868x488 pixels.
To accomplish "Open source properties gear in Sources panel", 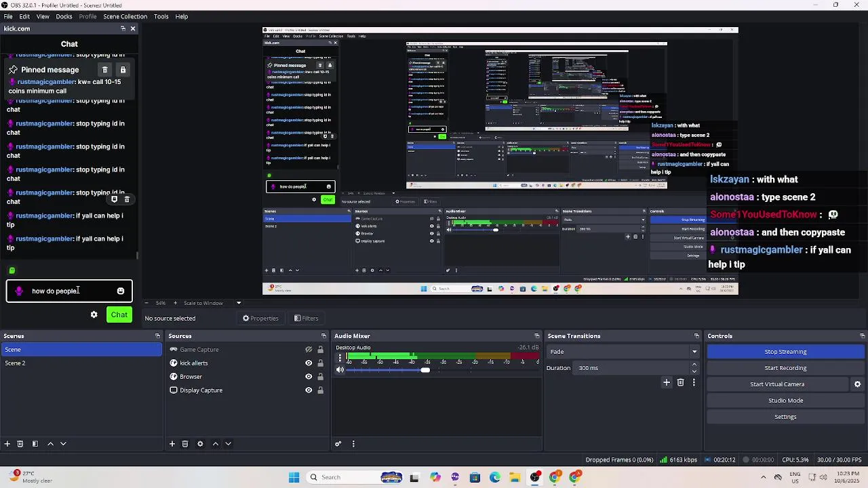I will 200,444.
